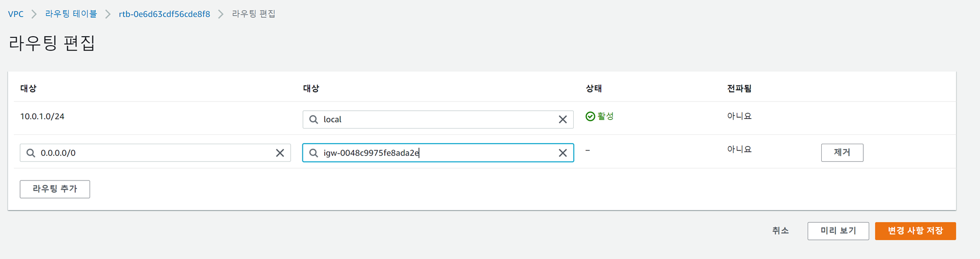This screenshot has height=259, width=980.
Task: Clear the local target field
Action: tap(563, 119)
